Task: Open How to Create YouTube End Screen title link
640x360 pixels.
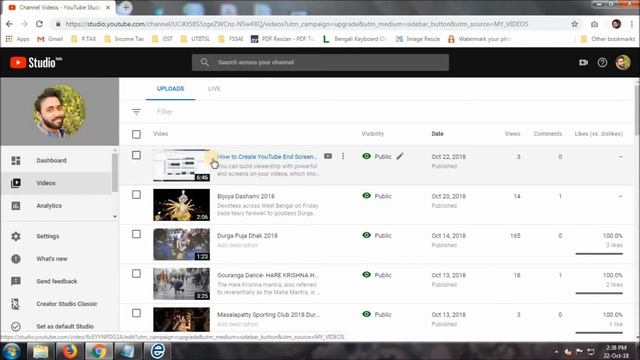Action: click(267, 157)
